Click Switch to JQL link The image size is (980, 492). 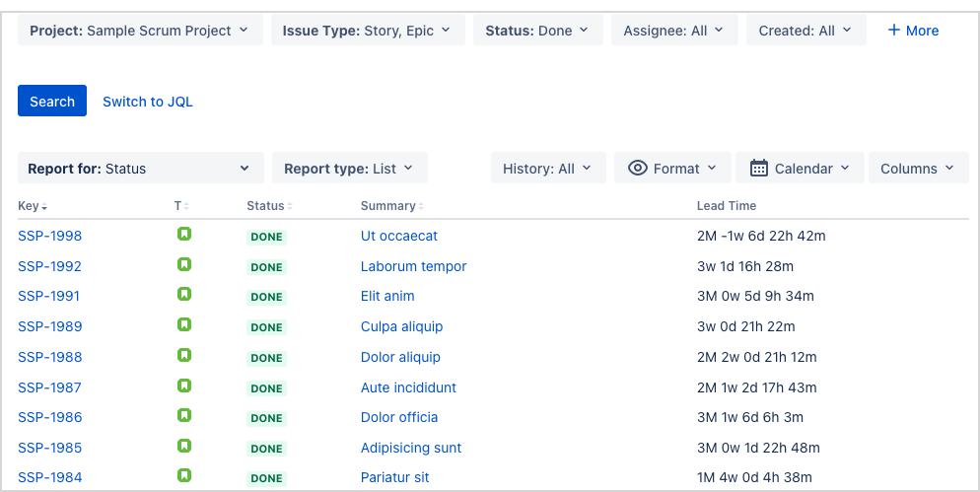coord(148,102)
